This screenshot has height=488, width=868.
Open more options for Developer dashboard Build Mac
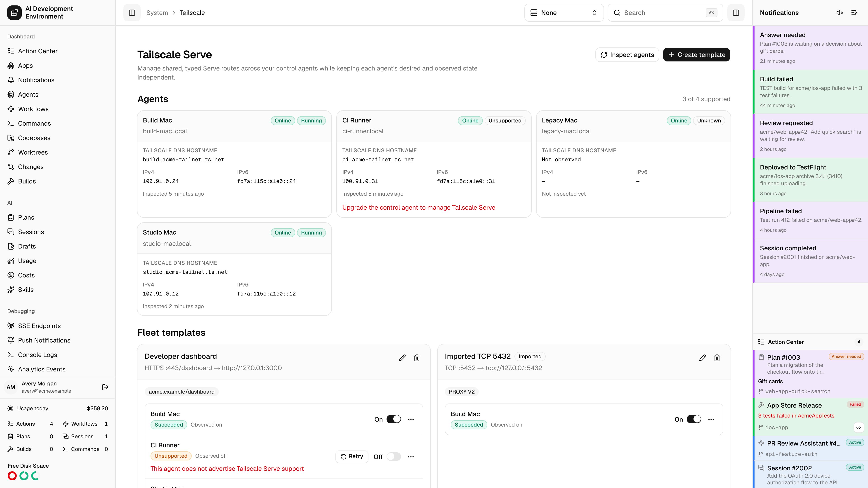[411, 419]
